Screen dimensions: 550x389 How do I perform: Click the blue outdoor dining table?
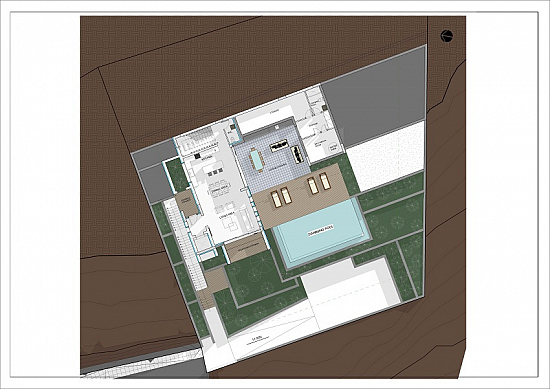click(x=257, y=161)
